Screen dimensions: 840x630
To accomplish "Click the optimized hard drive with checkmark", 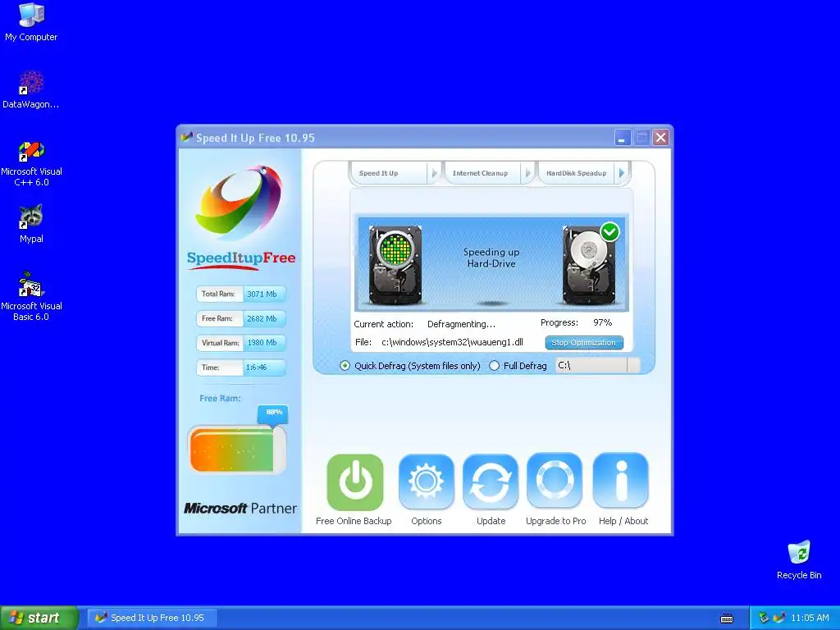I will [x=591, y=265].
